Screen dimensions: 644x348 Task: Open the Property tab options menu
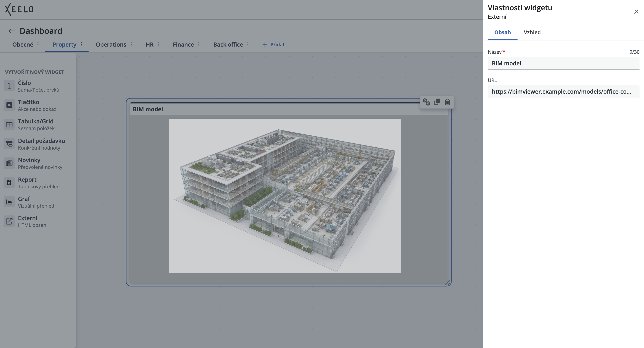pos(81,44)
